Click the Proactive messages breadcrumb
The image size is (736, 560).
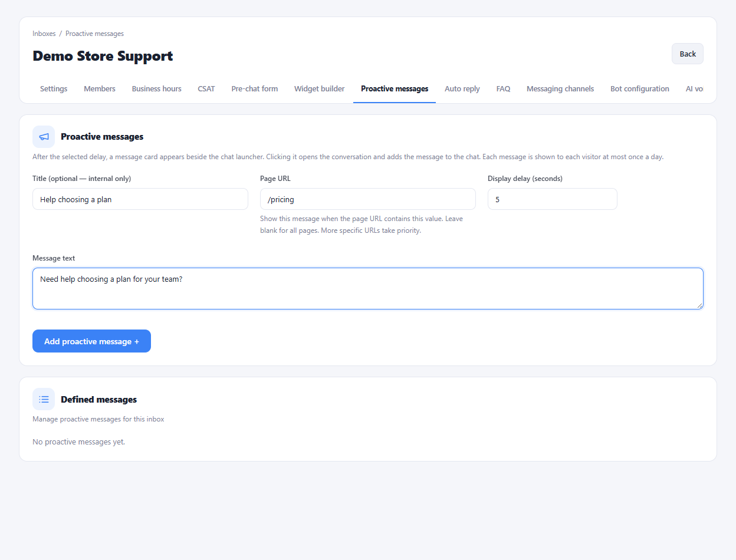(x=94, y=34)
